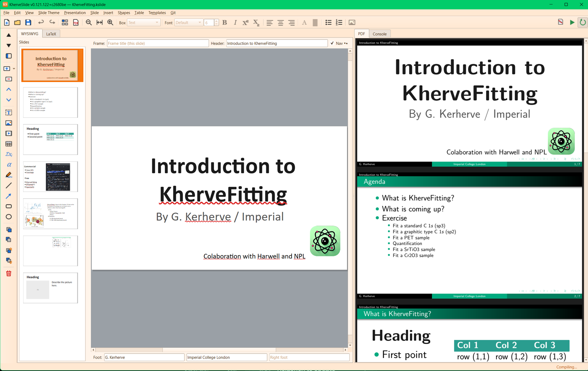The height and width of the screenshot is (371, 588).
Task: Select the freehand pen drawing tool
Action: [9, 175]
